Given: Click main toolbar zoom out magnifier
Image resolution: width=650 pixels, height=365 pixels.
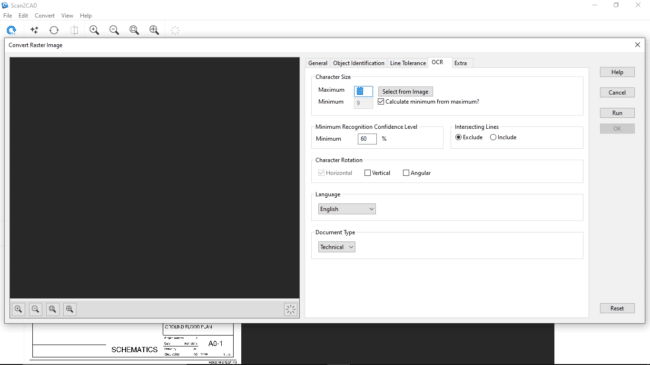Looking at the screenshot, I should 114,30.
